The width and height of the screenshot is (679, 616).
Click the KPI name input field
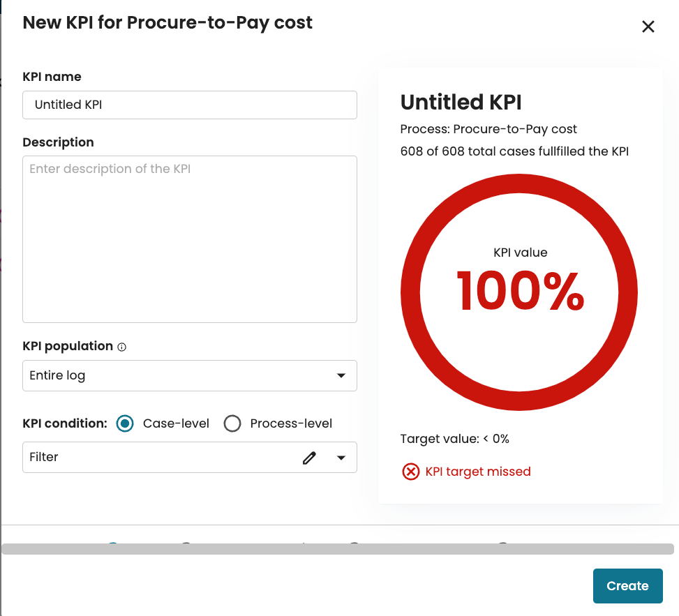pos(189,105)
